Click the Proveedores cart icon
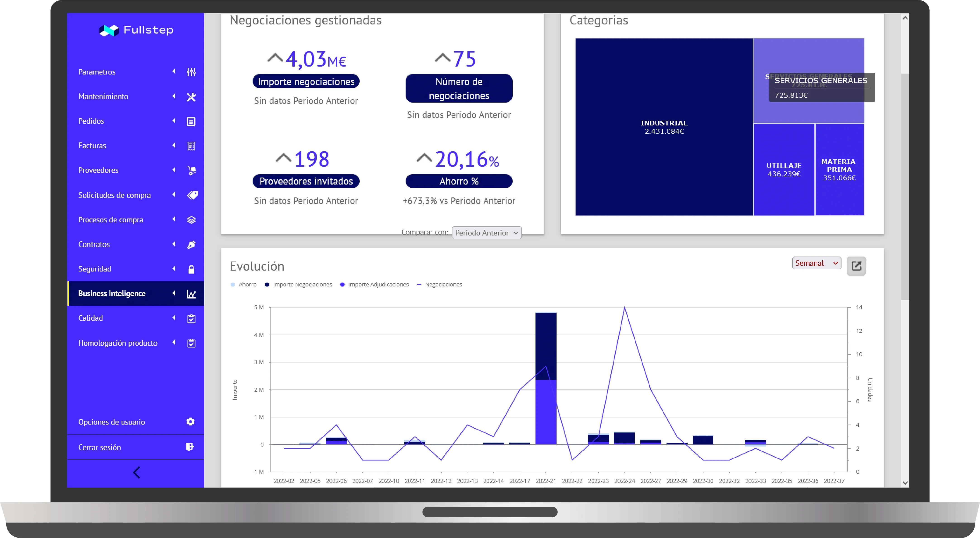 [x=191, y=171]
